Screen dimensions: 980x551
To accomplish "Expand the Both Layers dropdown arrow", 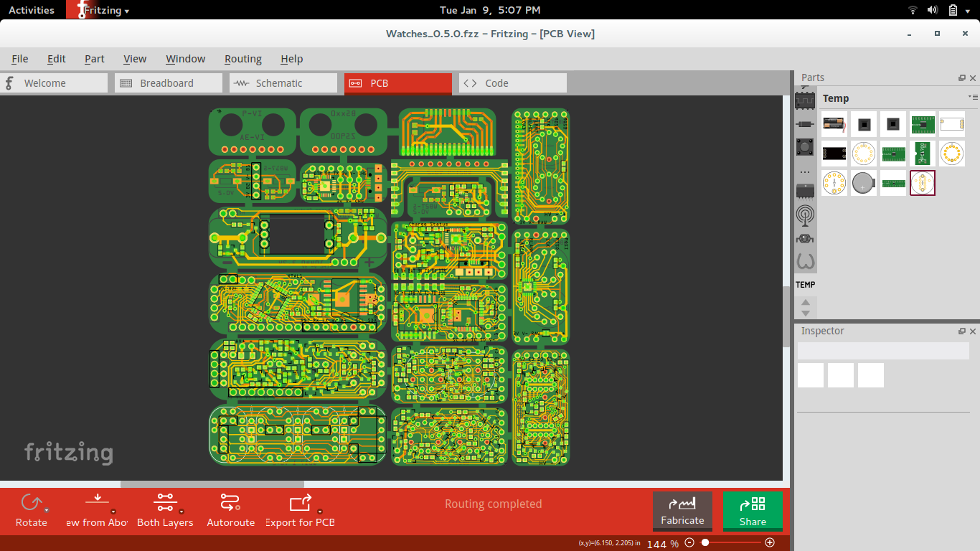I will [182, 511].
